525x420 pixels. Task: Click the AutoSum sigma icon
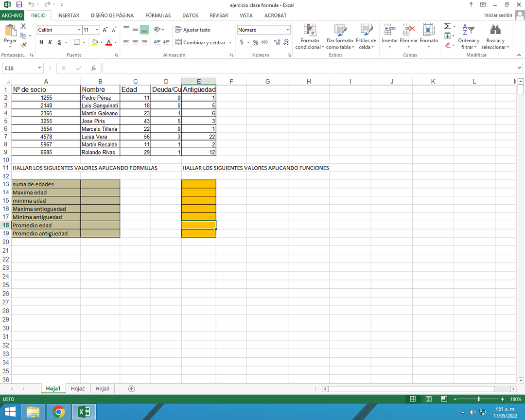(x=447, y=27)
